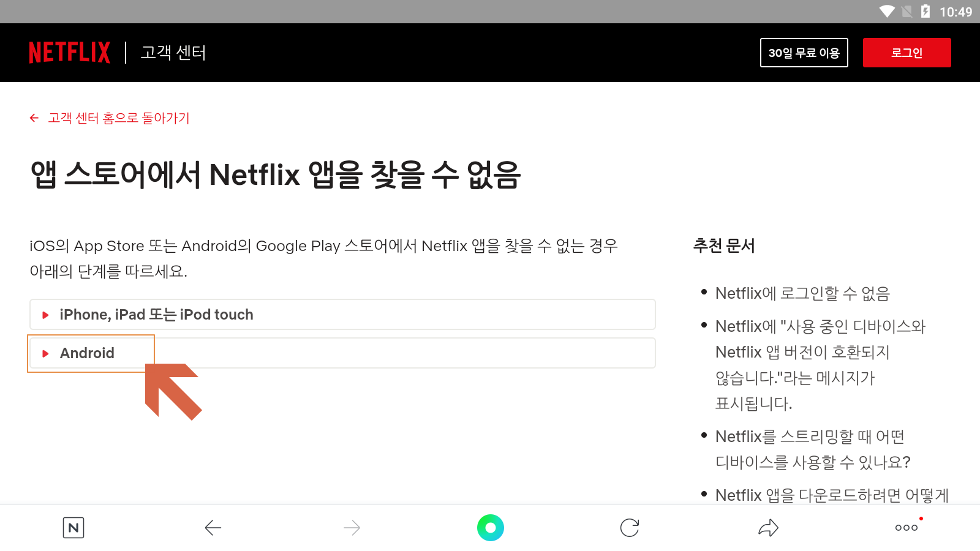Go forward with browser forward arrow
Screen dimensions: 980x551
pos(352,528)
